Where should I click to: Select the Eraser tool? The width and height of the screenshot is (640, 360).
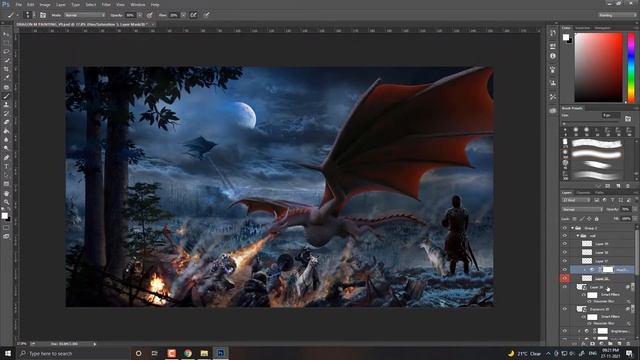(6, 122)
